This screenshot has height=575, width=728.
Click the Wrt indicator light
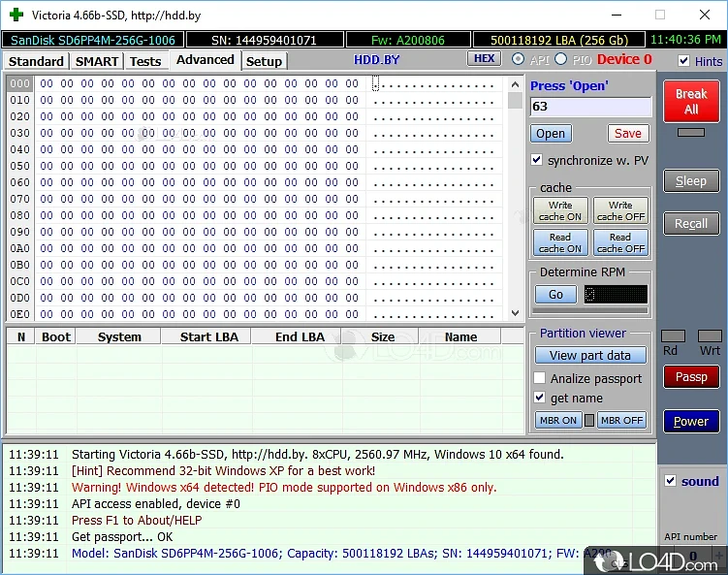click(x=710, y=335)
